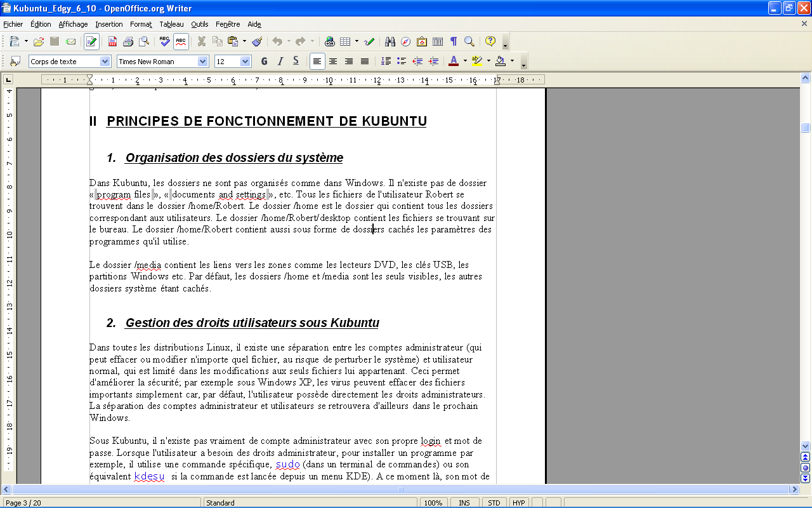Viewport: 812px width, 508px height.
Task: Open the font name dropdown Times New Roman
Action: tap(203, 62)
